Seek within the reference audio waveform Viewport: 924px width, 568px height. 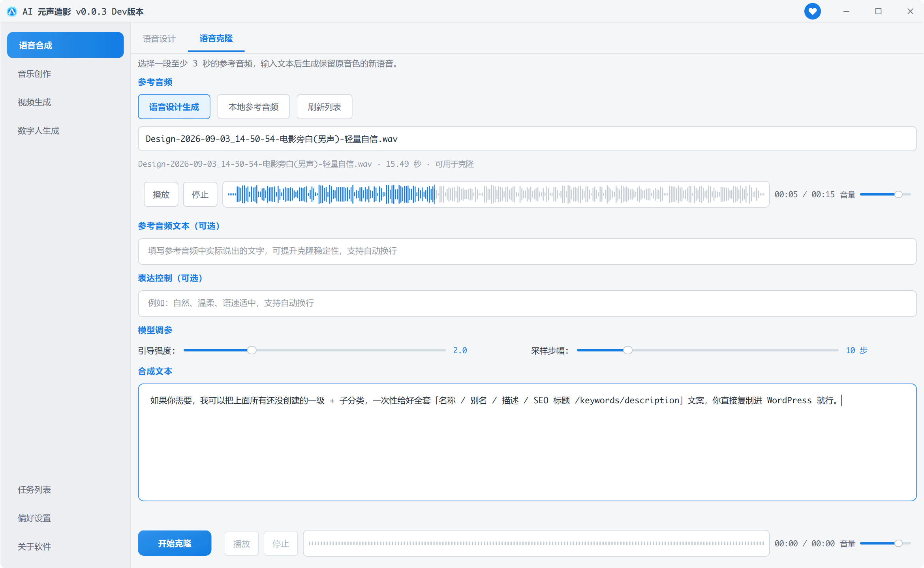[x=496, y=195]
